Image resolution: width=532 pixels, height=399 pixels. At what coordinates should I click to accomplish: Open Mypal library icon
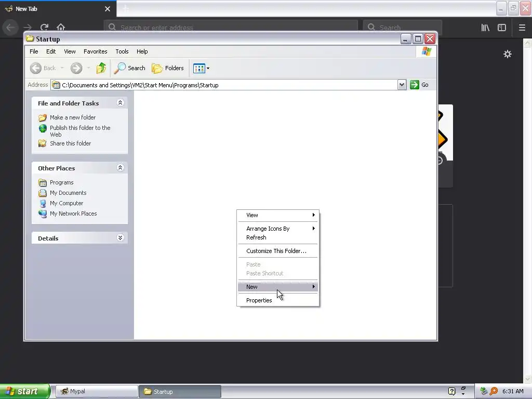pyautogui.click(x=485, y=28)
